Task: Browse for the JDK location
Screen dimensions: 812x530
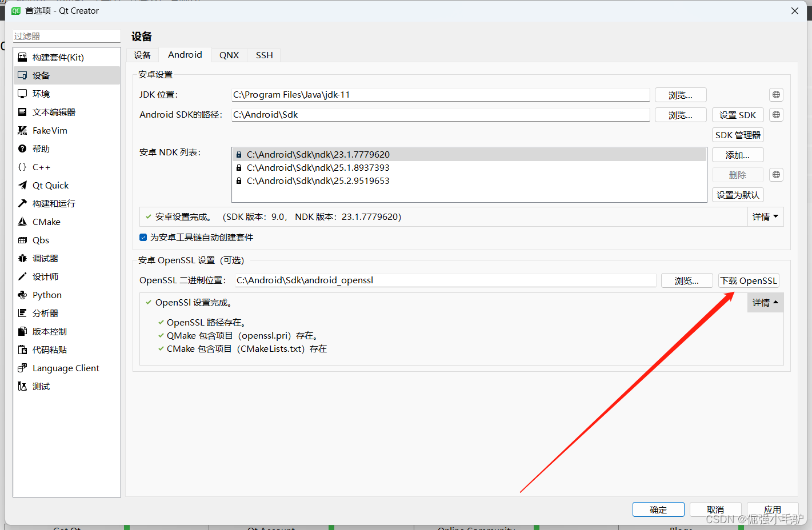Action: tap(681, 95)
